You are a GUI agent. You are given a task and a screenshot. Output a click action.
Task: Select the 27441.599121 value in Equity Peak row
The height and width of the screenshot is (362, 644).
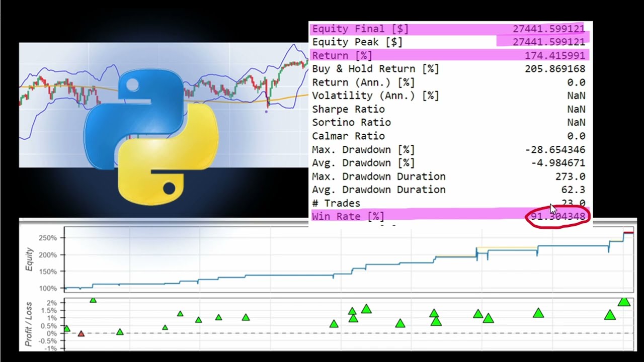549,42
